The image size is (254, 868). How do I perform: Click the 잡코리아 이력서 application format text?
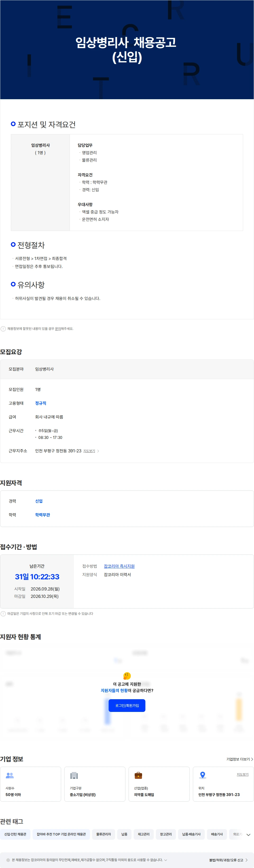117,575
